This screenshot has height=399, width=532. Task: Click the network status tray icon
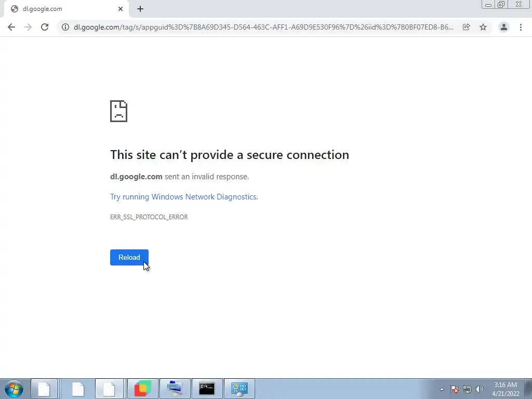(x=467, y=389)
